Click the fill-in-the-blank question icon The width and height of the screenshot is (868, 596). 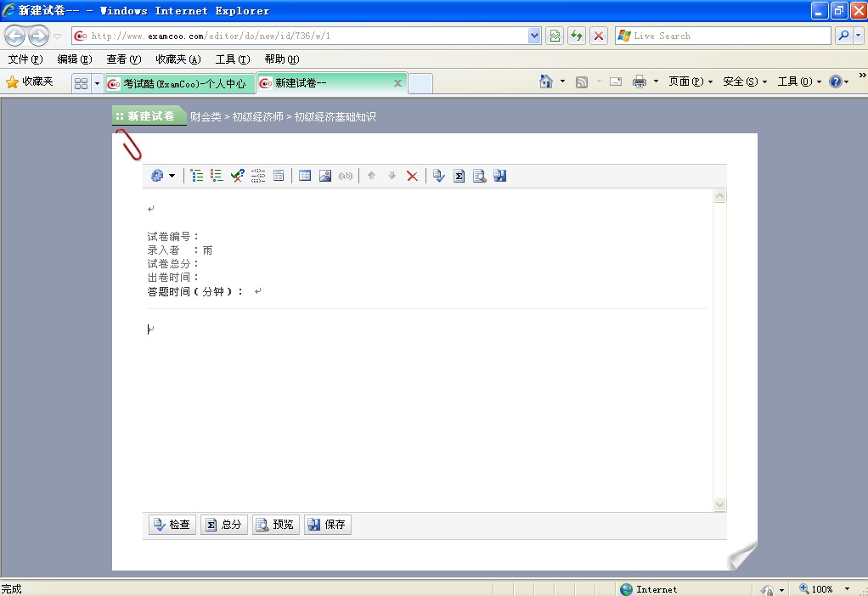pyautogui.click(x=258, y=176)
